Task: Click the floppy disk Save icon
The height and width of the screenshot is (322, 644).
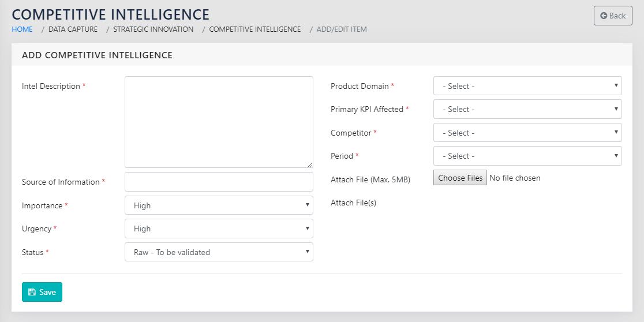Action: [32, 292]
